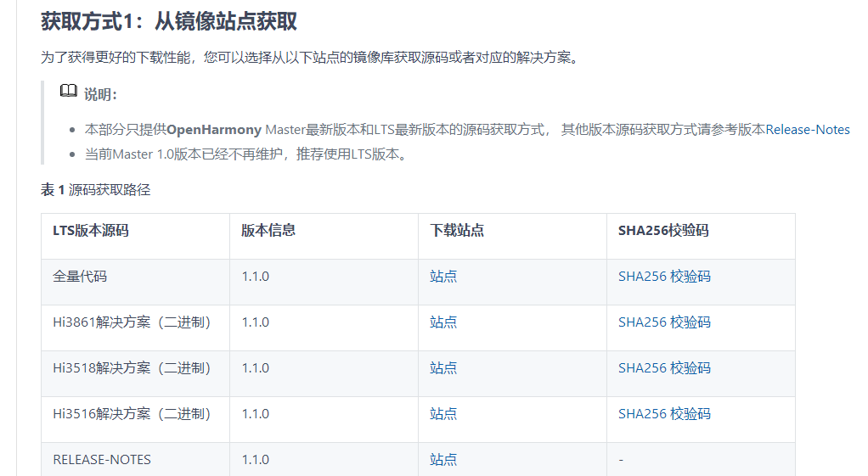This screenshot has width=868, height=476.
Task: Click version 1.1.0 in 全量代码 row
Action: (255, 277)
